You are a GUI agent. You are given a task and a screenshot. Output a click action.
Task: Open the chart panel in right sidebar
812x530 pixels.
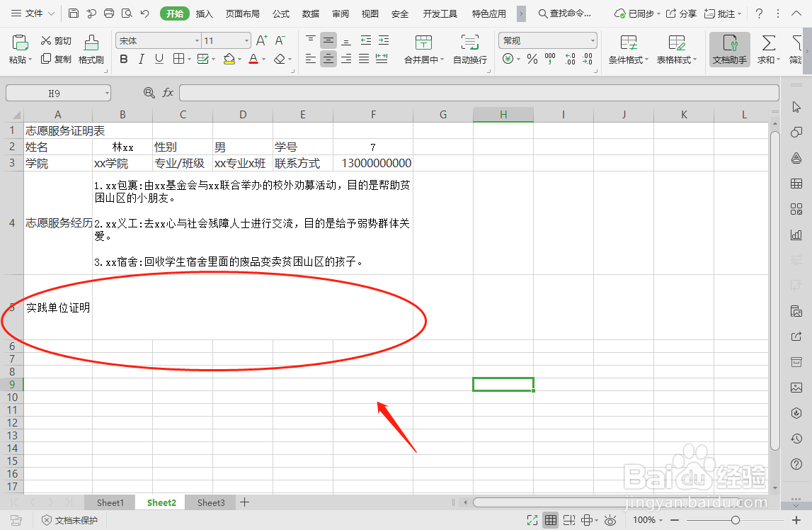pyautogui.click(x=796, y=234)
